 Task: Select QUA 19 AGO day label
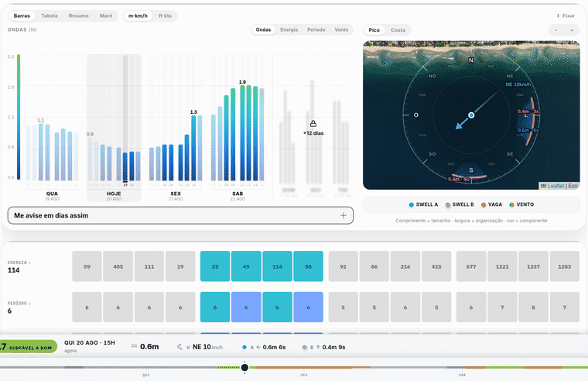click(x=52, y=196)
